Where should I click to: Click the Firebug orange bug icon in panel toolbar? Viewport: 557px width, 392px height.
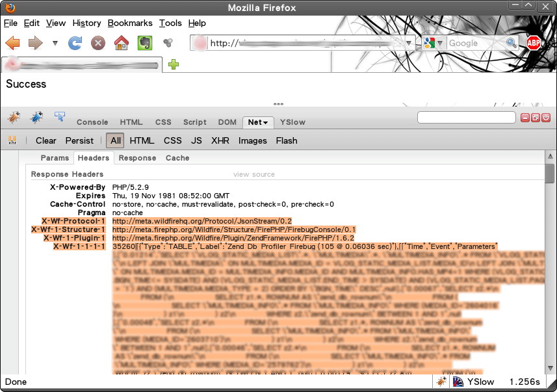pyautogui.click(x=14, y=117)
